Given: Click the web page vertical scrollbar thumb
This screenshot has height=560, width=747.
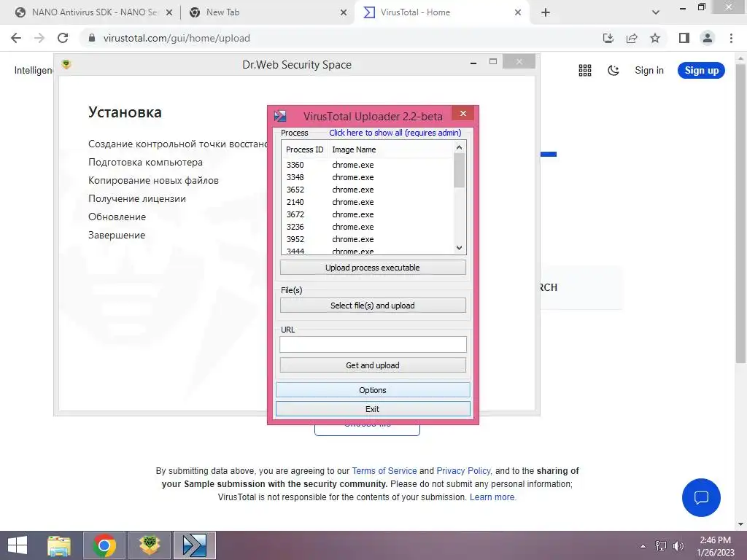Looking at the screenshot, I should tap(740, 213).
